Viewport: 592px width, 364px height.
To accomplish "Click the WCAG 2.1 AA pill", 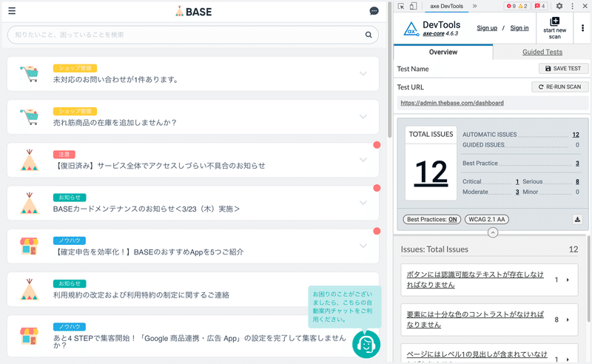I will pos(487,220).
